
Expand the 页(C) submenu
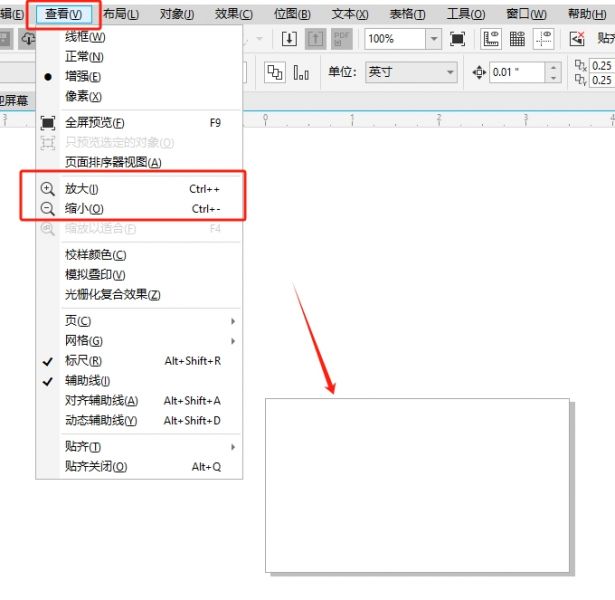139,321
